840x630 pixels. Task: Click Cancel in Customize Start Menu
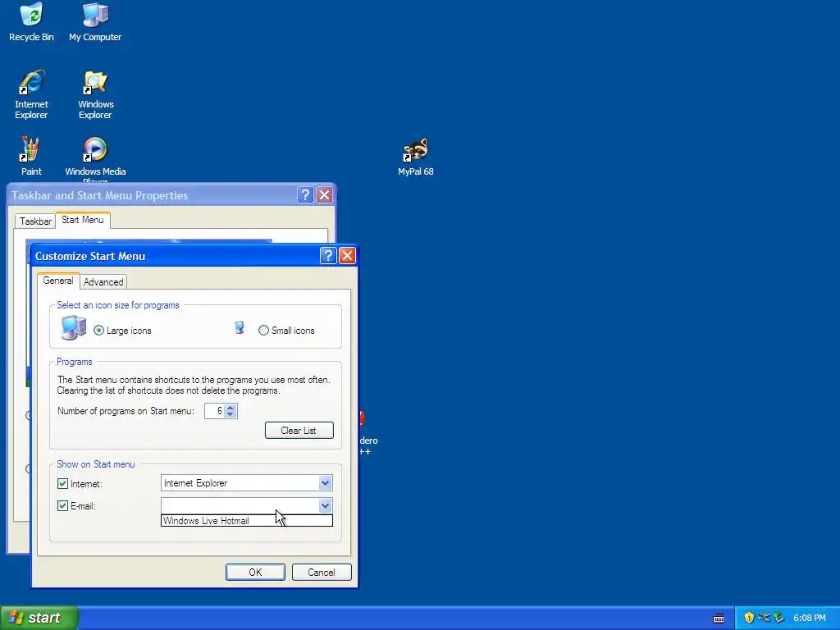click(322, 572)
